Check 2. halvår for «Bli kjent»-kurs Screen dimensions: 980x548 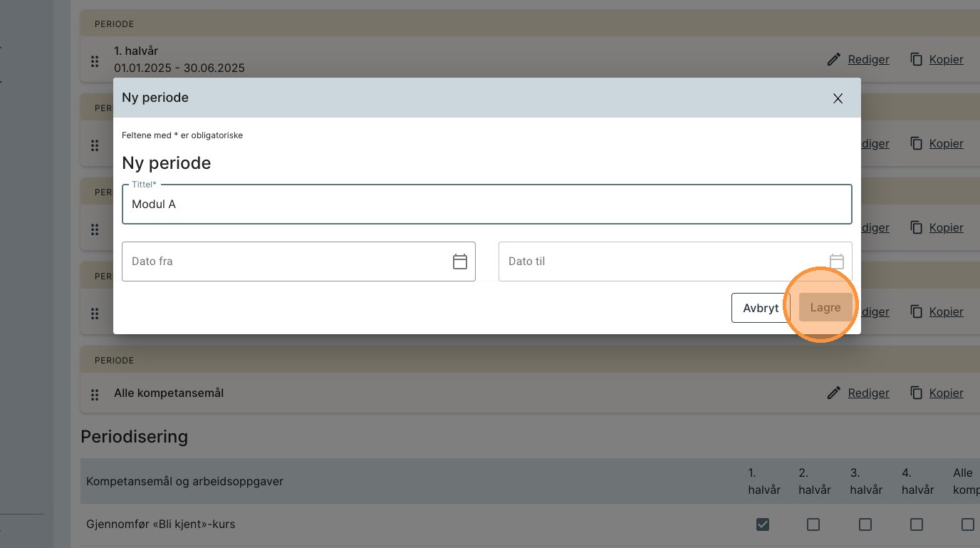[x=813, y=524]
